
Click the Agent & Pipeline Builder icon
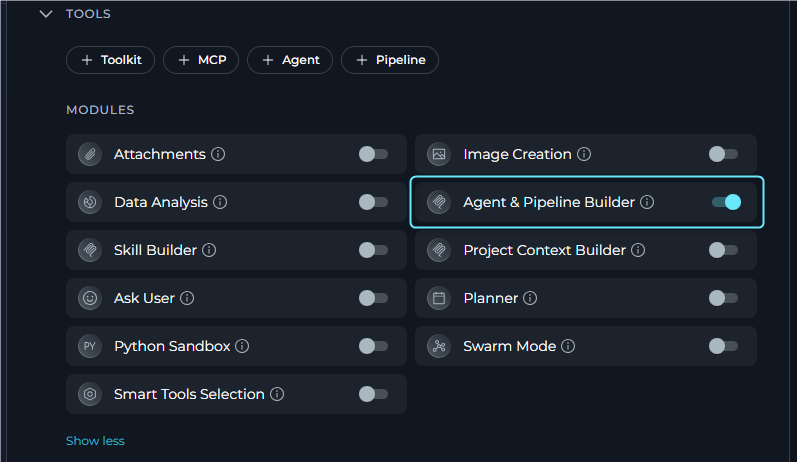pos(439,202)
